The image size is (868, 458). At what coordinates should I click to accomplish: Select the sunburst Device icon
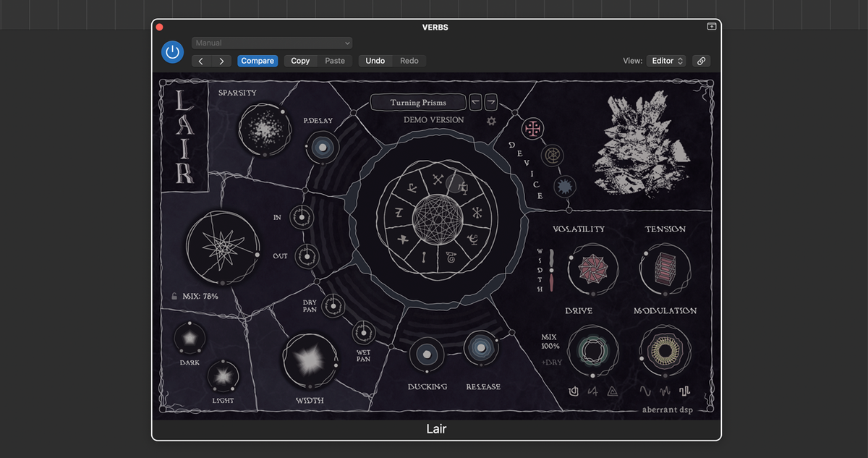click(x=564, y=186)
